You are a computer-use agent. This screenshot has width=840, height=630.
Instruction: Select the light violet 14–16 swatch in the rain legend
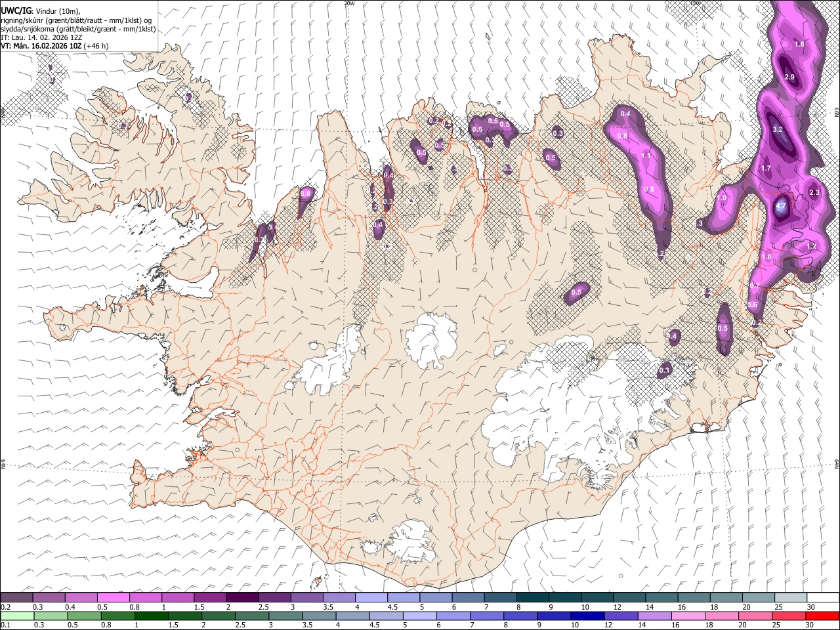655,616
